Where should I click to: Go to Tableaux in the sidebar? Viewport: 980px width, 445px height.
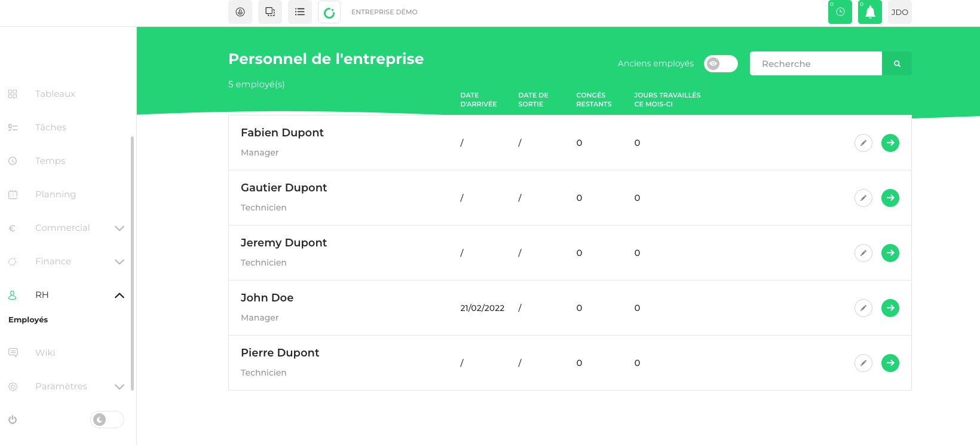[x=55, y=94]
